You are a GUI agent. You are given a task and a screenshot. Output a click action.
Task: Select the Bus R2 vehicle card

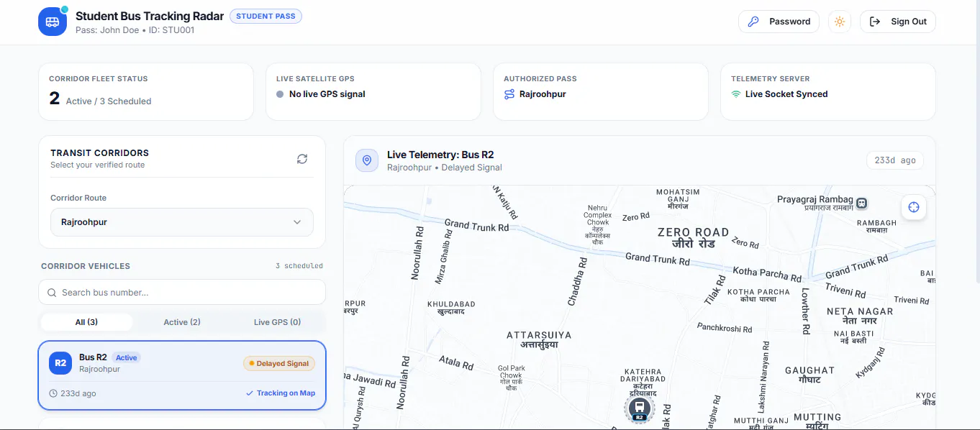(x=182, y=375)
